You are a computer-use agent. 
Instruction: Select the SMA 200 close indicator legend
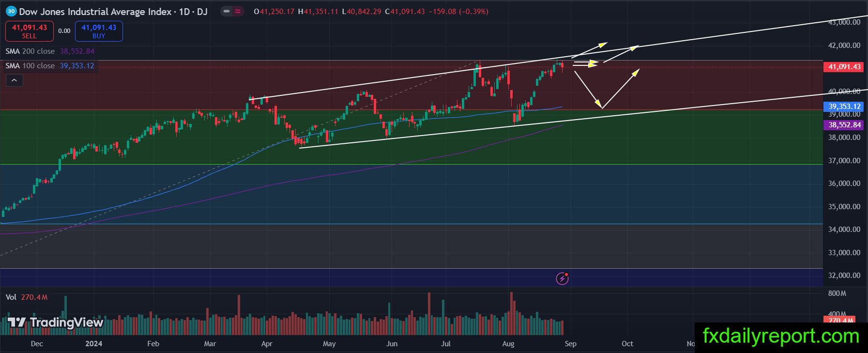click(50, 51)
